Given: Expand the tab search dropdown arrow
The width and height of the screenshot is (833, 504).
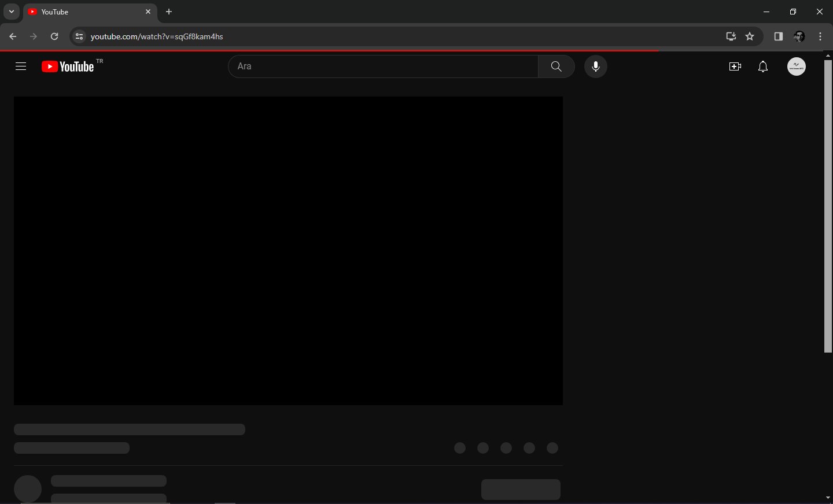Looking at the screenshot, I should click(12, 12).
